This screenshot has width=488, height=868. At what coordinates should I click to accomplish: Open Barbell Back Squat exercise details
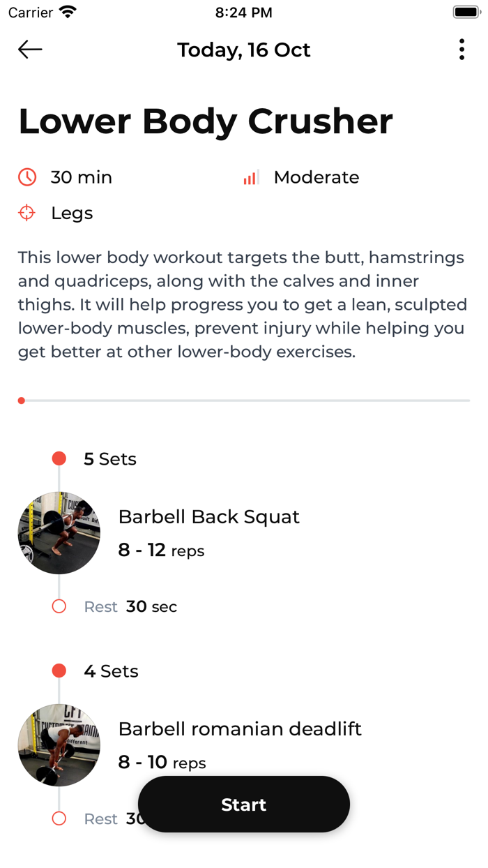210,516
